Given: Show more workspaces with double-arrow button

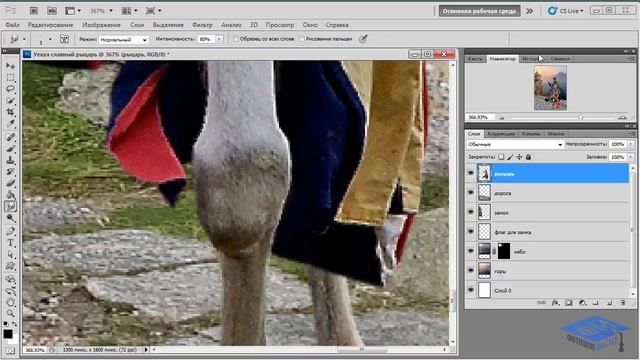Looking at the screenshot, I should [x=529, y=11].
